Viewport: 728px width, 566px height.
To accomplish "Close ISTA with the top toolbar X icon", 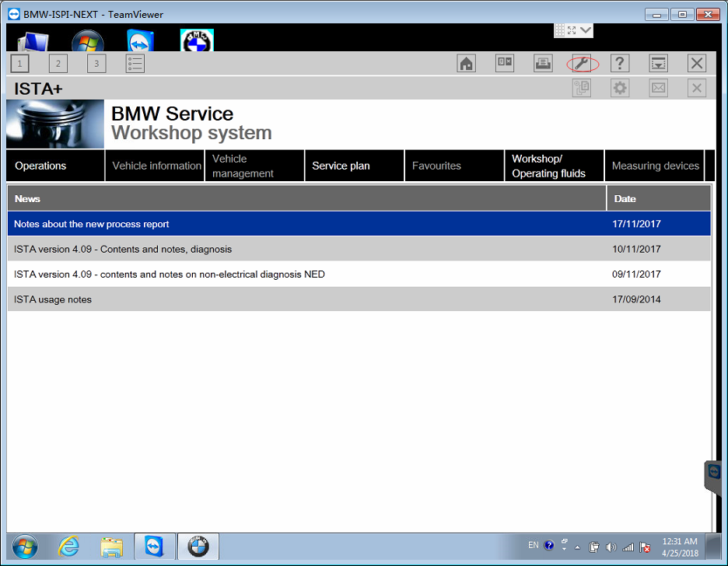I will click(x=696, y=64).
